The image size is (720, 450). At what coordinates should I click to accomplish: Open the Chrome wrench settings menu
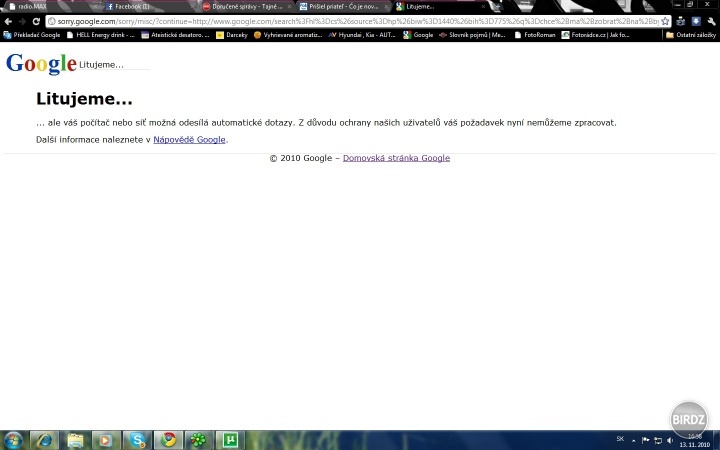pyautogui.click(x=711, y=21)
